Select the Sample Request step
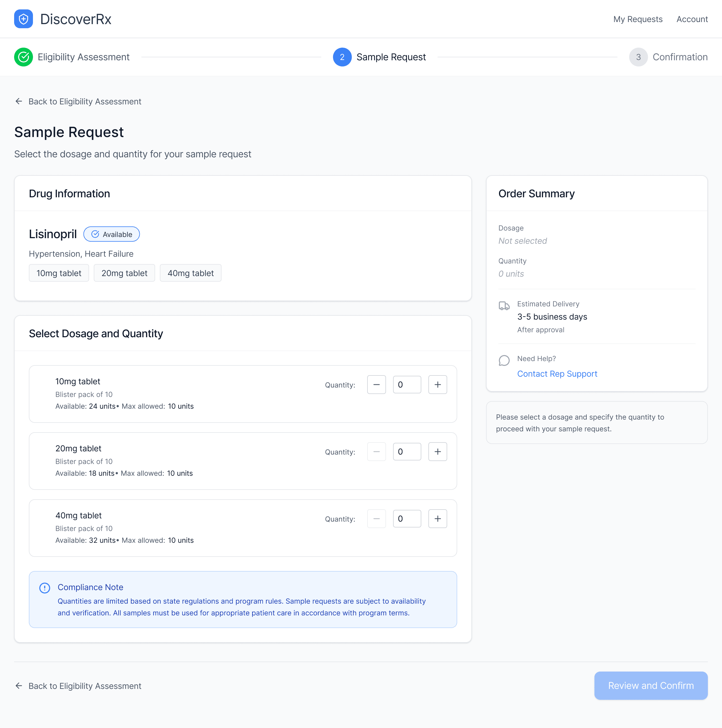The width and height of the screenshot is (722, 728). coord(379,57)
